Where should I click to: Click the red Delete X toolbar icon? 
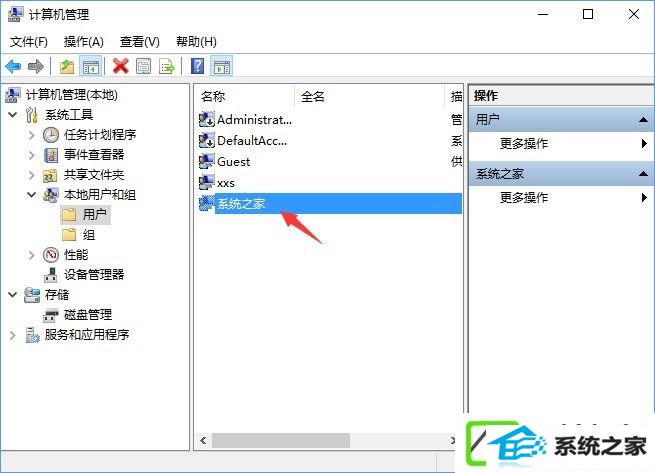pyautogui.click(x=121, y=66)
